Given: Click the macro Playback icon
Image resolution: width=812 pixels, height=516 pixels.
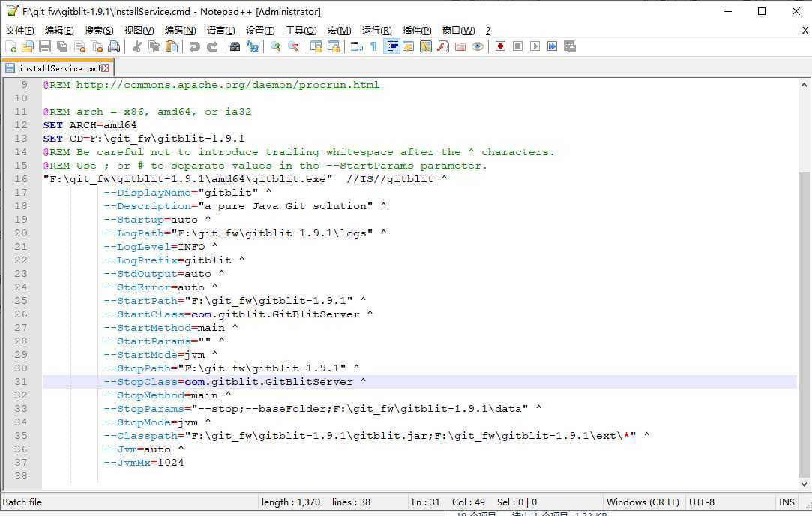Looking at the screenshot, I should pyautogui.click(x=535, y=46).
